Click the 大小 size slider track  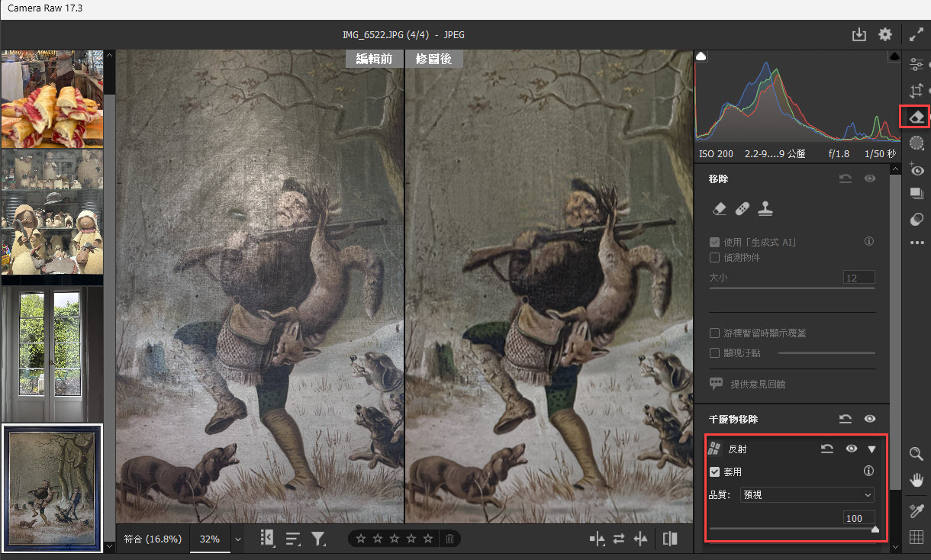[x=792, y=288]
